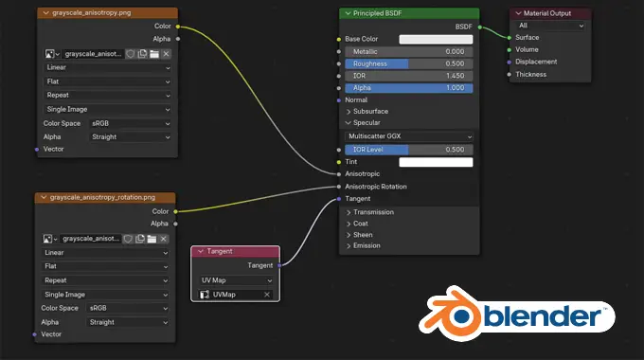The width and height of the screenshot is (644, 360).
Task: Click the Tint color swatch
Action: pyautogui.click(x=436, y=162)
